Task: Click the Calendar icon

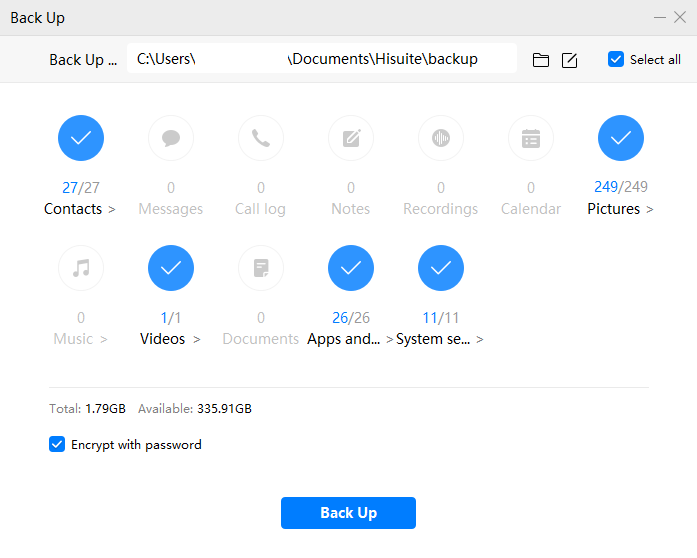Action: 531,138
